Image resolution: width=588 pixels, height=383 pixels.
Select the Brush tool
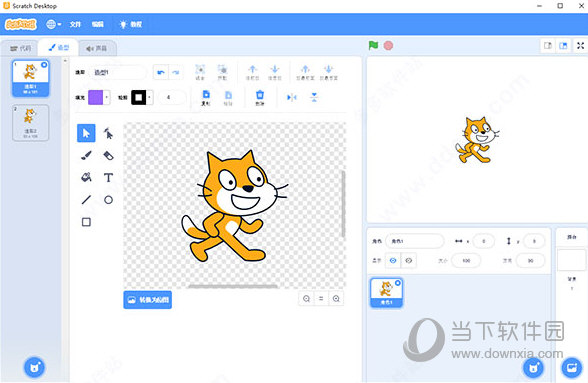[x=86, y=155]
